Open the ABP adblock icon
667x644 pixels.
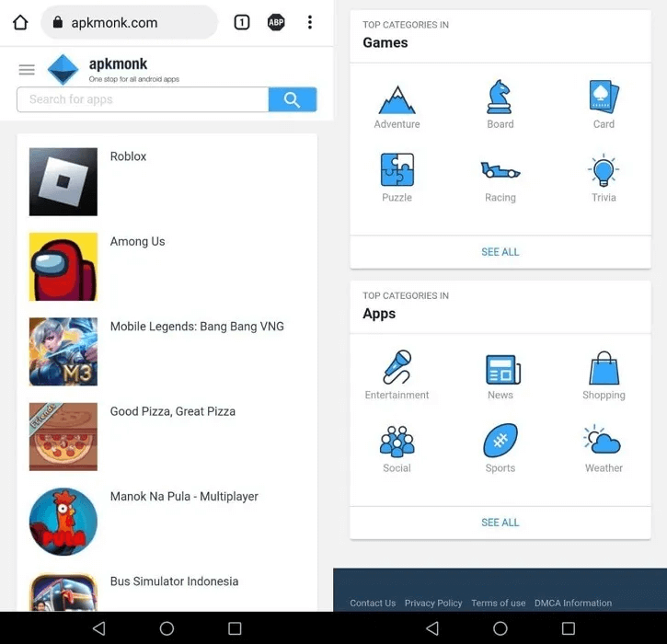coord(276,22)
